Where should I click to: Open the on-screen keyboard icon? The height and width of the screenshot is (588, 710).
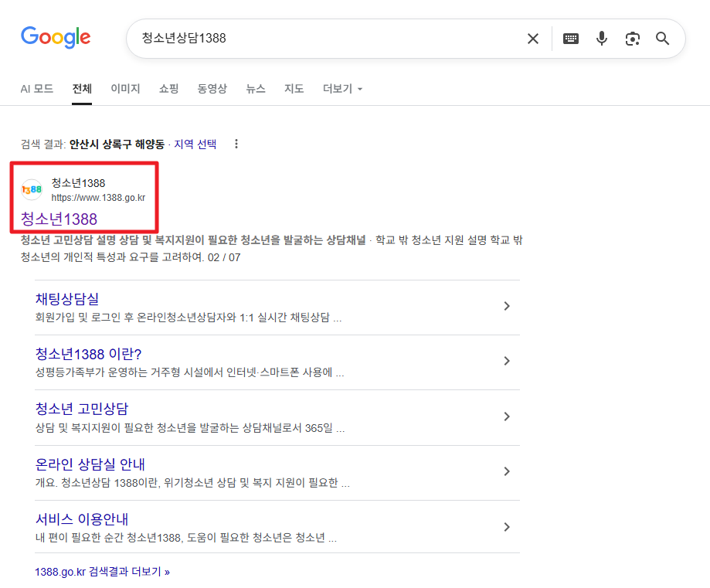570,38
